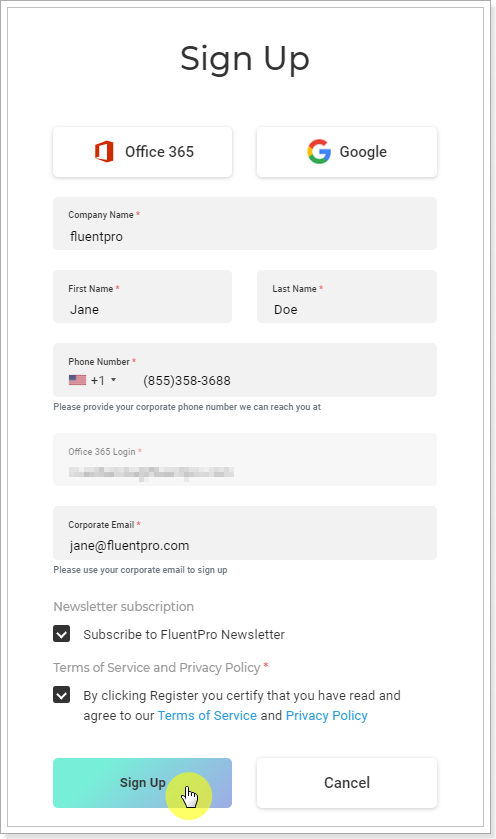The height and width of the screenshot is (839, 496).
Task: Click the Cancel button
Action: [347, 783]
